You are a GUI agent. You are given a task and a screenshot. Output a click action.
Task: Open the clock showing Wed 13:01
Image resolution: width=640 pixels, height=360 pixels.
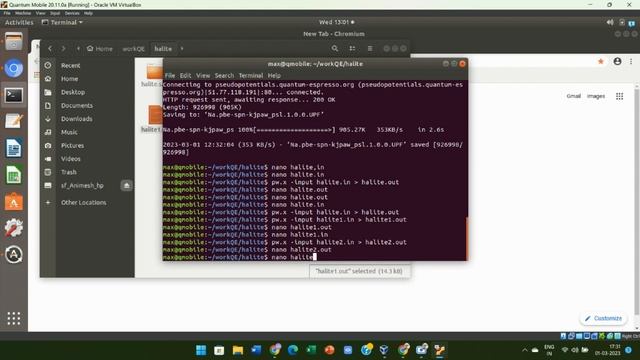click(336, 22)
